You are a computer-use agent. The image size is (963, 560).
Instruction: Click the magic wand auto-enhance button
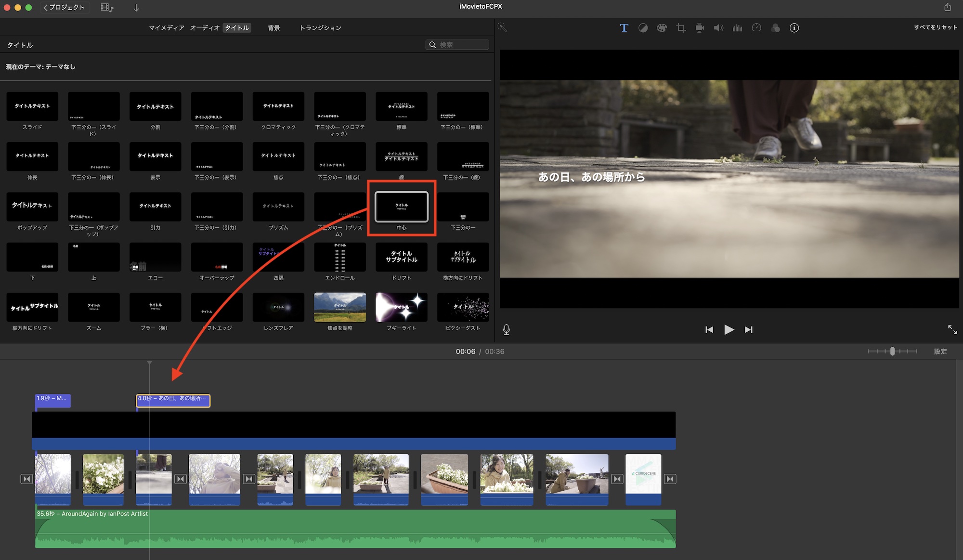click(x=502, y=27)
